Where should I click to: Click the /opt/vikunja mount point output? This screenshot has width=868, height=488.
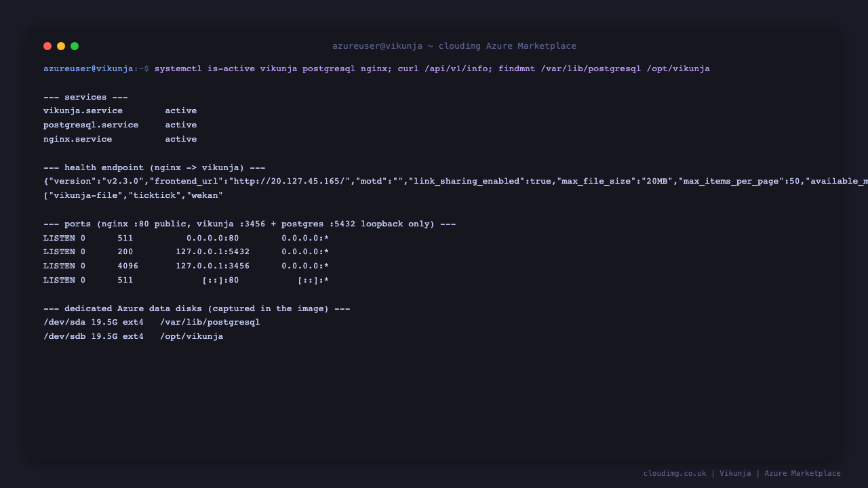192,336
